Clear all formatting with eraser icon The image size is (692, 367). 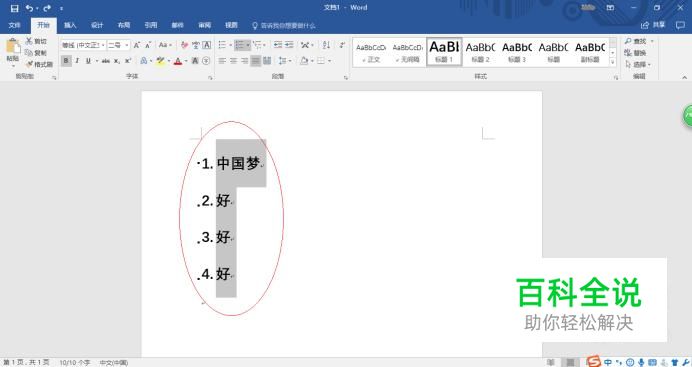coord(184,45)
